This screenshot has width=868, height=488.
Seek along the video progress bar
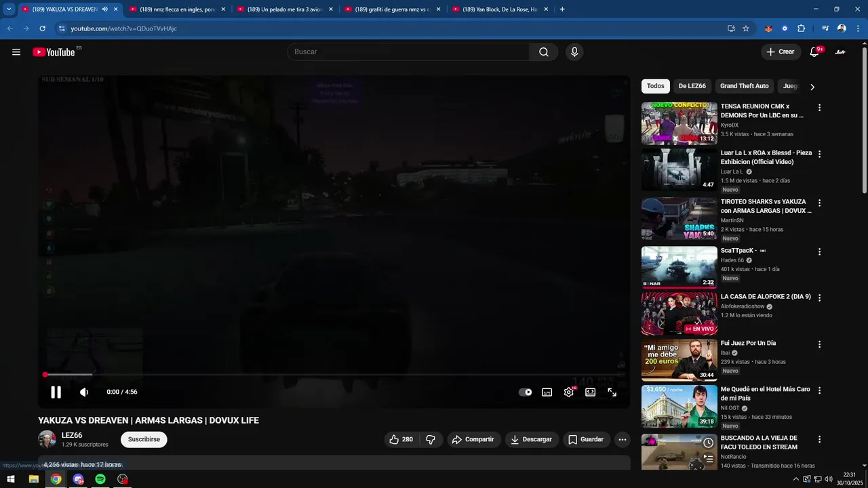334,375
